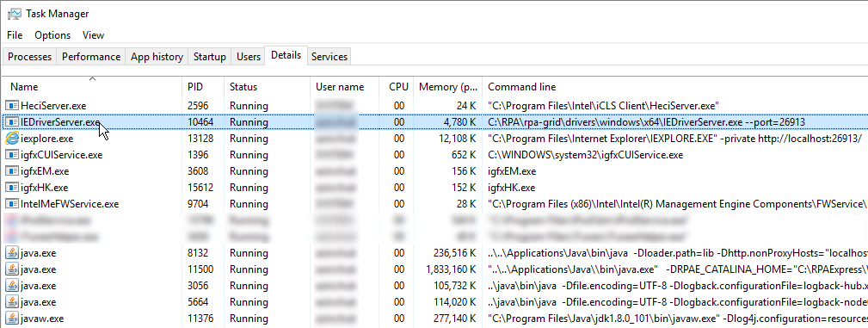Click the javaw.exe Java icon

(x=12, y=319)
